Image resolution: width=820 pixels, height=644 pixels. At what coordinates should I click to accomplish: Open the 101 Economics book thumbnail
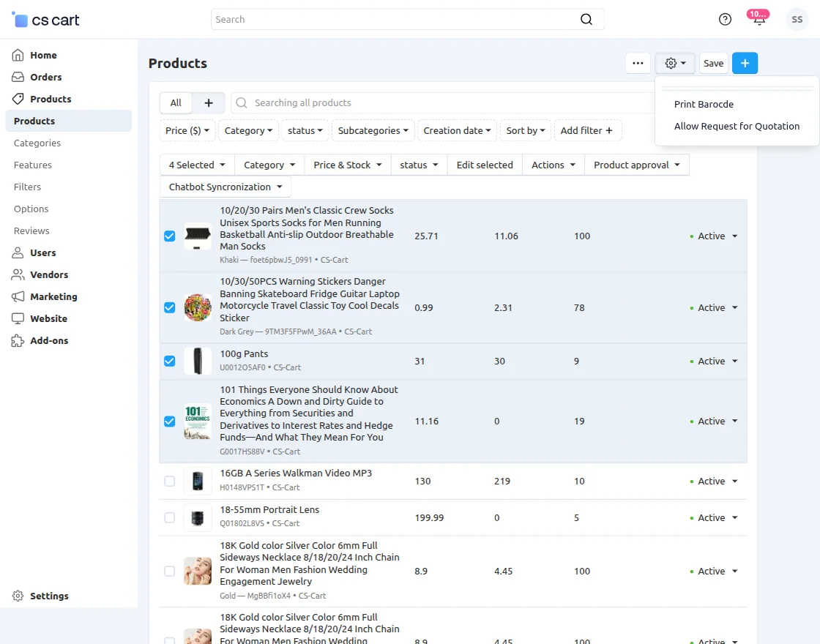click(x=198, y=422)
